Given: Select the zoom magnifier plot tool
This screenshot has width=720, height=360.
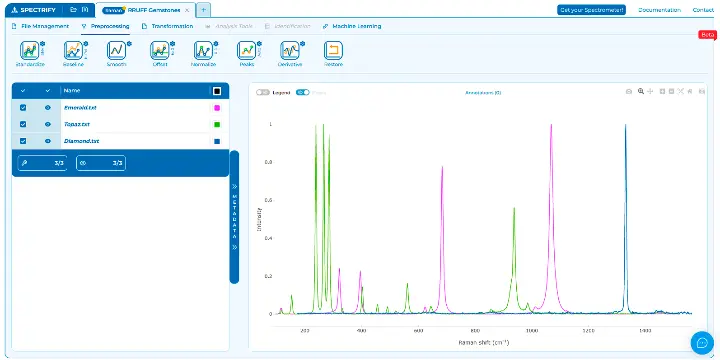Looking at the screenshot, I should 641,92.
